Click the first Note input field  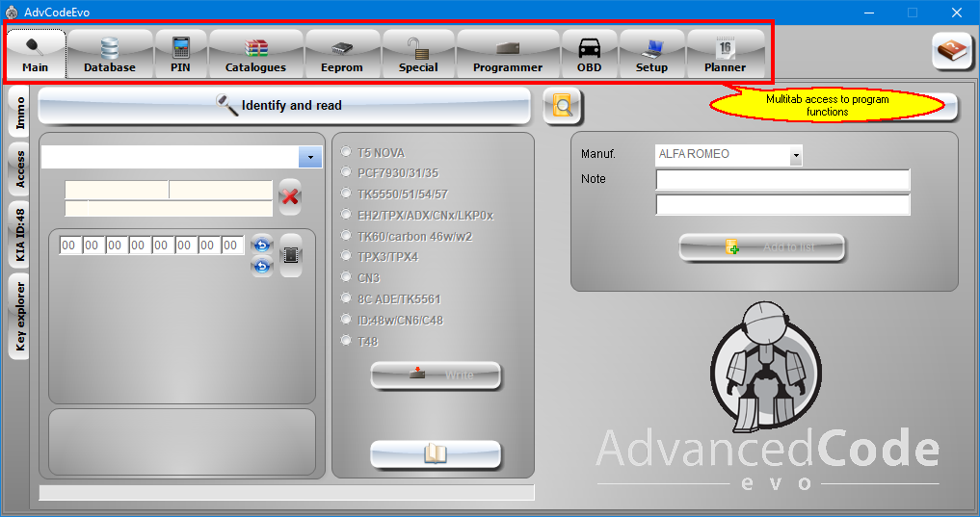click(782, 179)
